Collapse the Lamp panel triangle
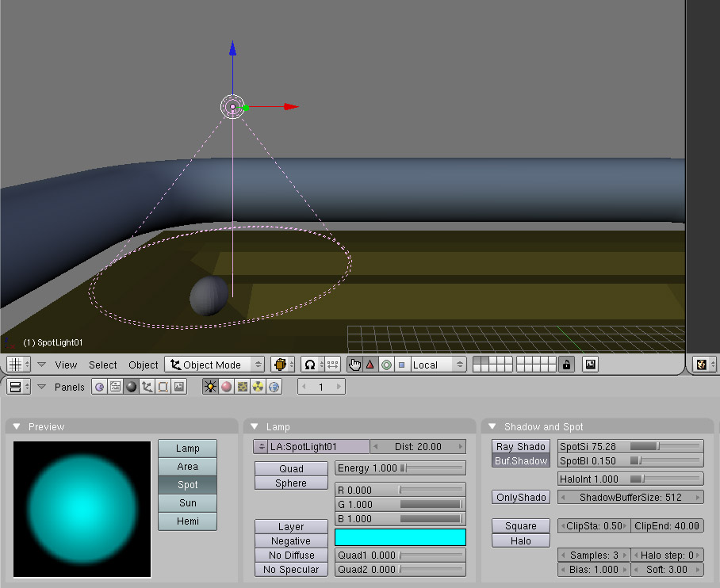Screen dimensions: 720x588 [255, 426]
